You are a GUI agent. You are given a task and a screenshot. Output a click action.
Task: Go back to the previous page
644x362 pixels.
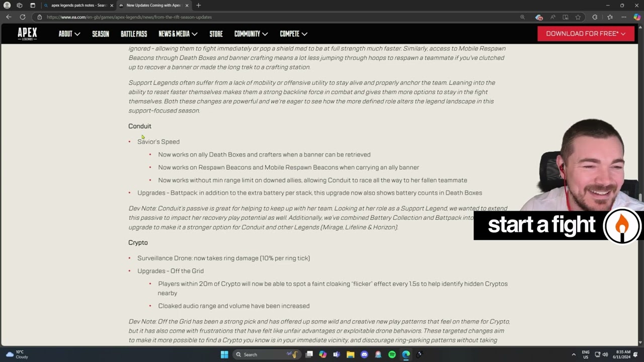[x=9, y=17]
